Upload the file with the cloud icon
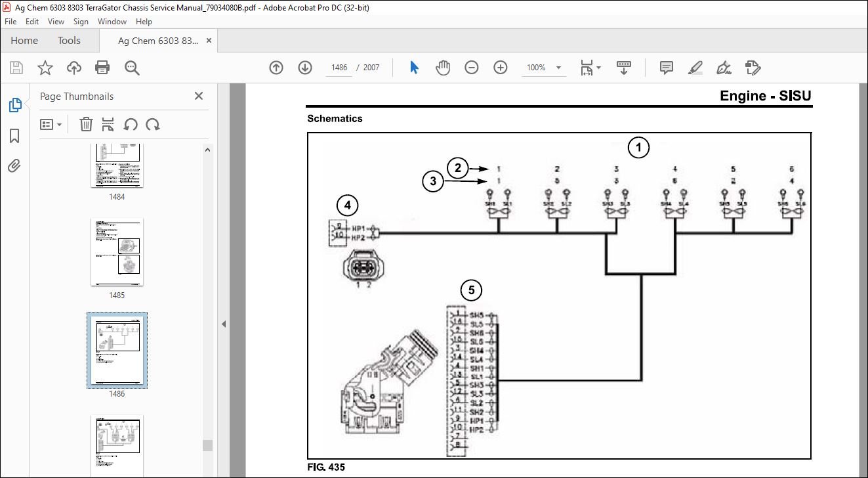The height and width of the screenshot is (478, 868). [x=74, y=68]
